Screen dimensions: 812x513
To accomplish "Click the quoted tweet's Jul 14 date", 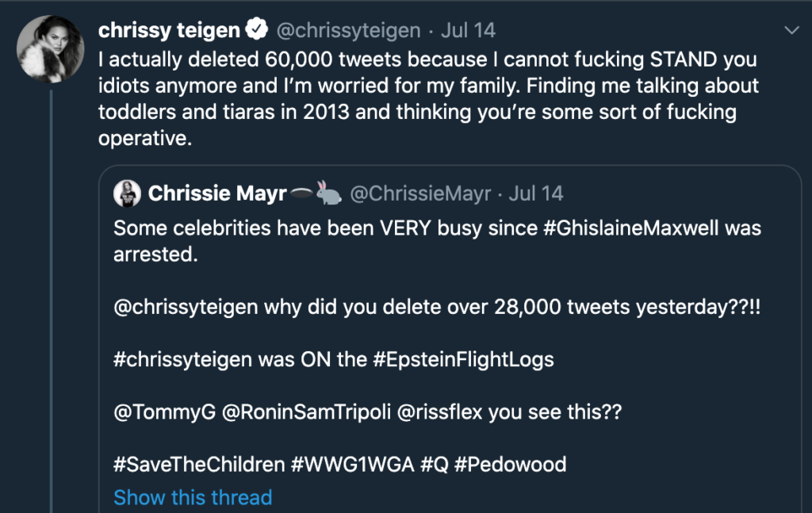I will [535, 193].
